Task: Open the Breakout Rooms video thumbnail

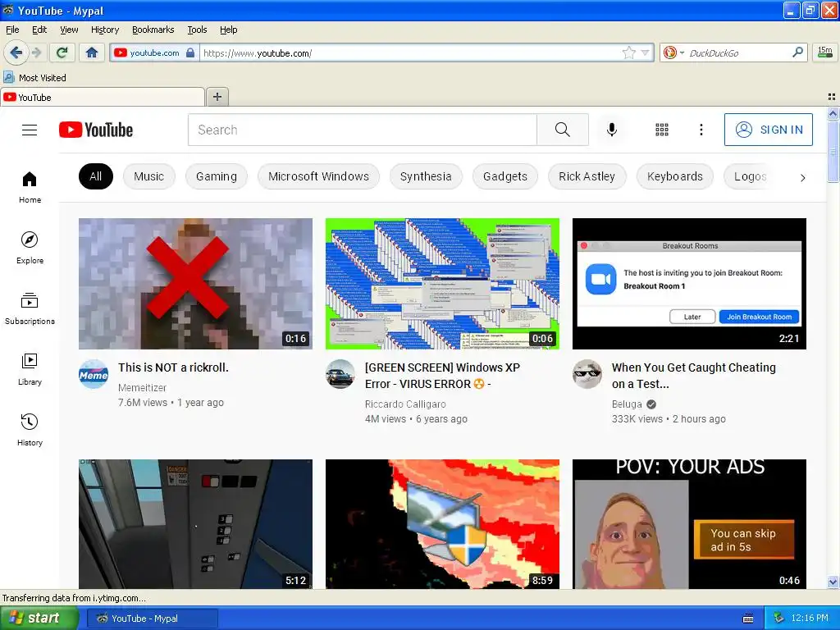Action: pyautogui.click(x=689, y=283)
